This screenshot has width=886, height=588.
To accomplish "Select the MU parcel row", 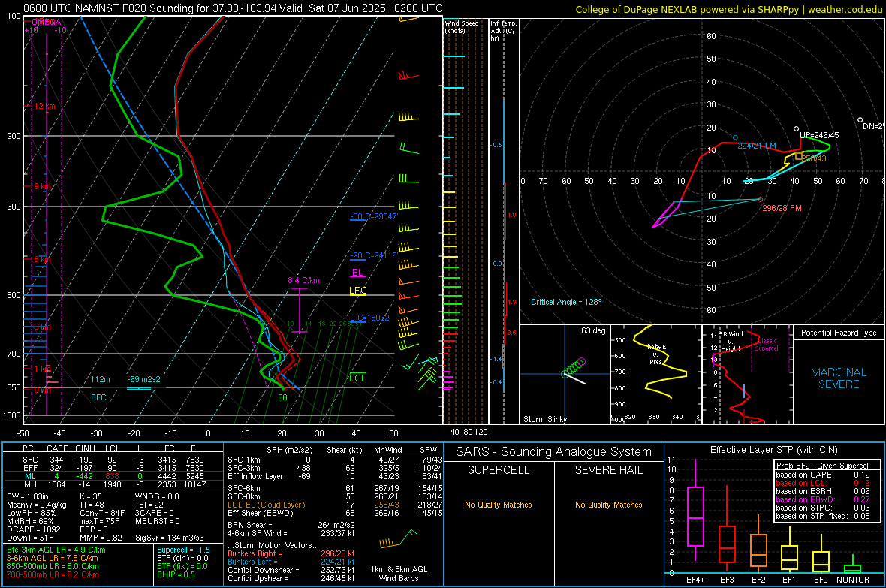I will tap(113, 484).
